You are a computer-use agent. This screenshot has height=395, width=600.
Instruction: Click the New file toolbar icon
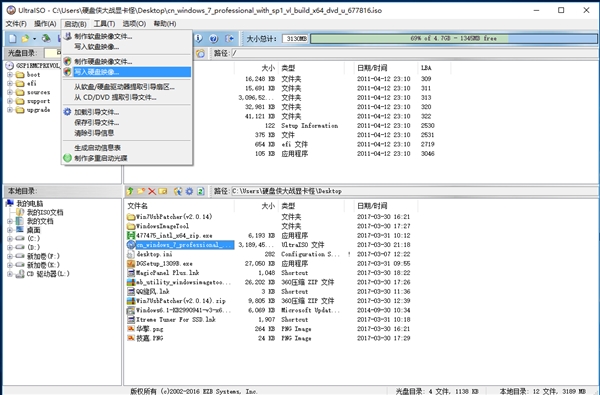[x=13, y=38]
